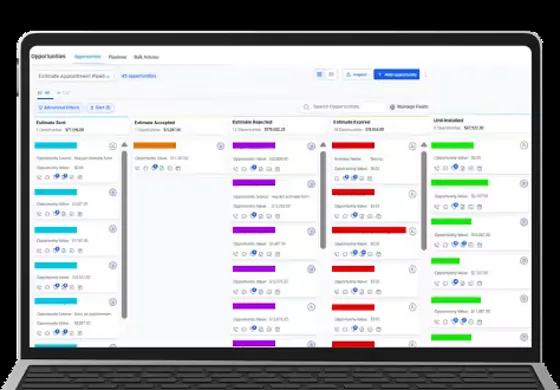Click the Estimate Sent column scrollbar
Screen dimensions: 560x390
(x=124, y=235)
